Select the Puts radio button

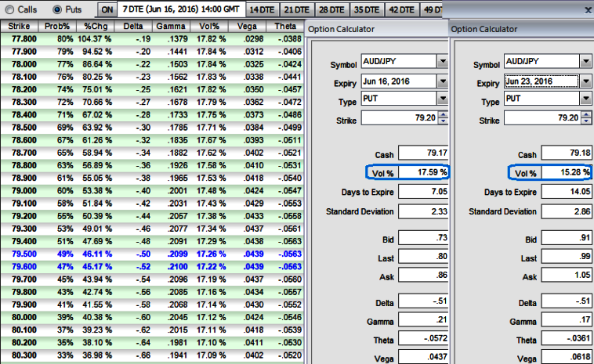click(57, 9)
